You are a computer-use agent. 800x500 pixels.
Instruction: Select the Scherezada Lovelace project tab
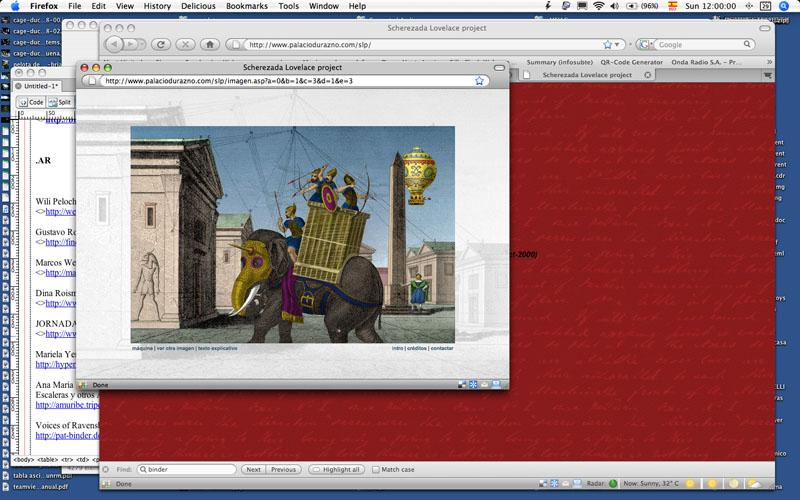(x=586, y=75)
